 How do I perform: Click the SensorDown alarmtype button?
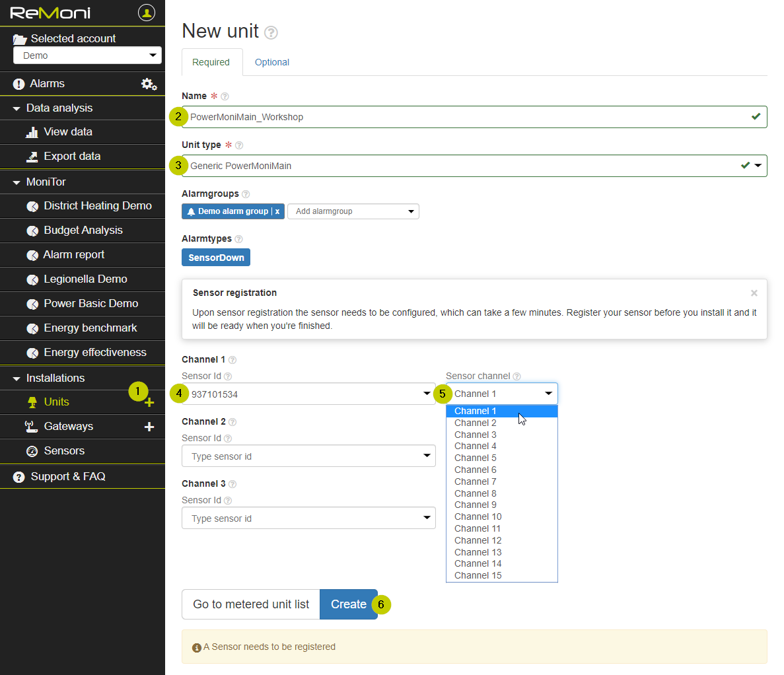click(216, 258)
